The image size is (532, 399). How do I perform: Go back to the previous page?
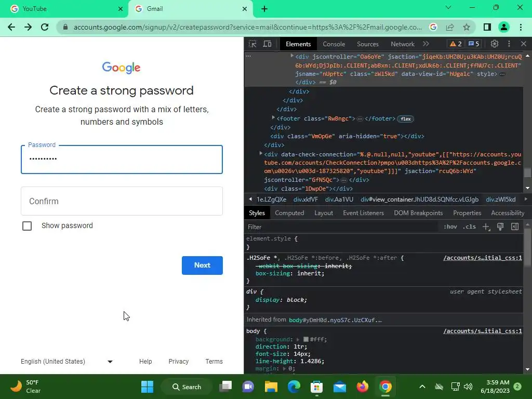[11, 27]
